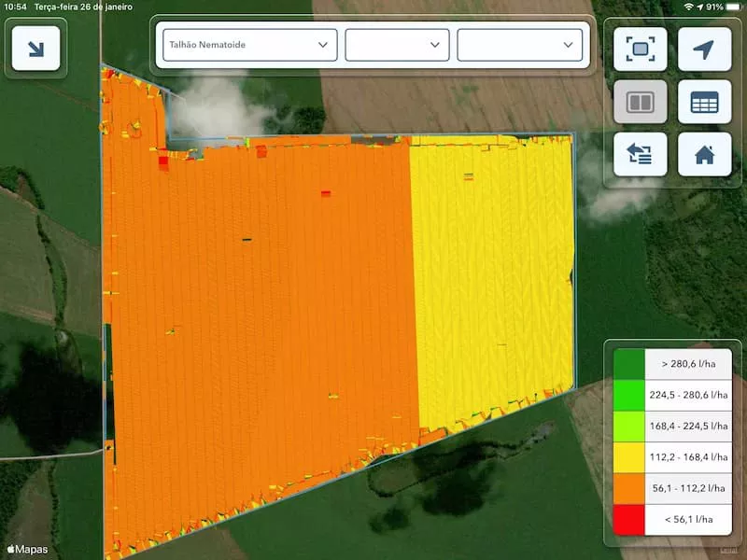Open the data table view icon
The height and width of the screenshot is (560, 747).
pyautogui.click(x=704, y=102)
